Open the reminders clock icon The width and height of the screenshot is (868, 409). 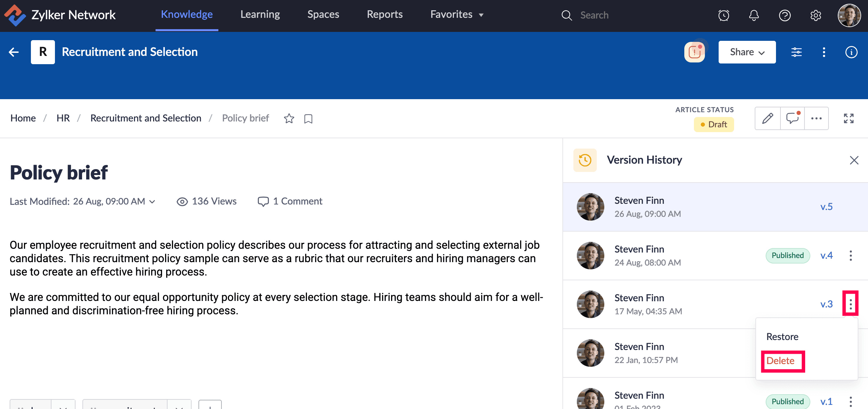(724, 15)
